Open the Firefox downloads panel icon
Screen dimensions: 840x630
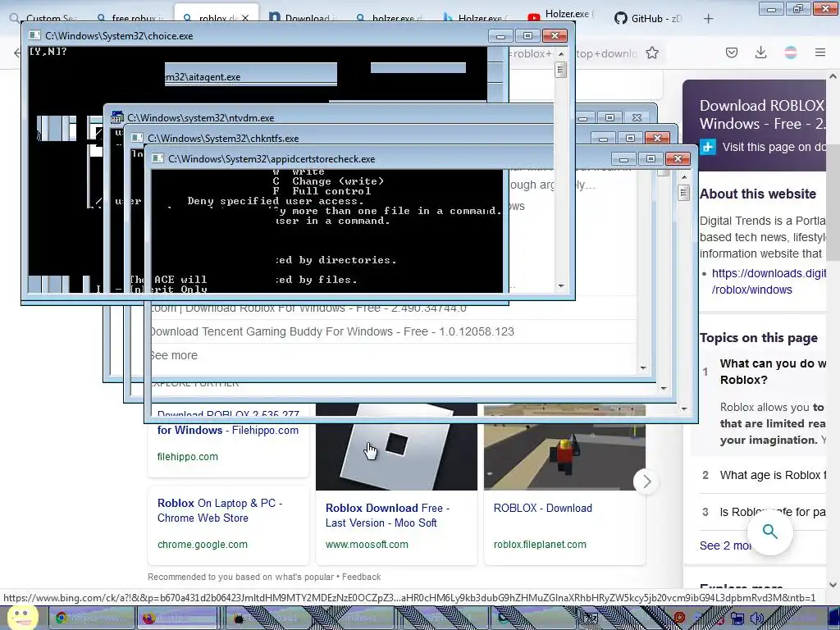tap(760, 52)
